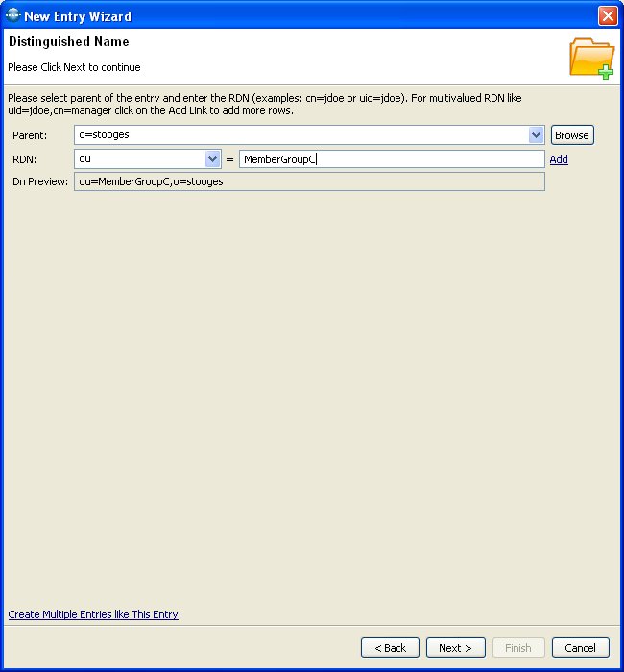Cancel the New Entry Wizard

click(x=580, y=648)
